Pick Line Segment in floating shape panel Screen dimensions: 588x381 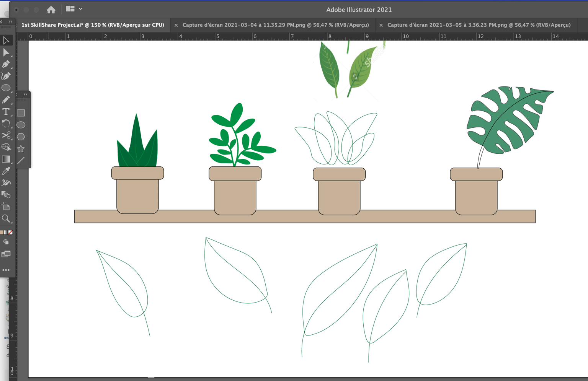(21, 160)
